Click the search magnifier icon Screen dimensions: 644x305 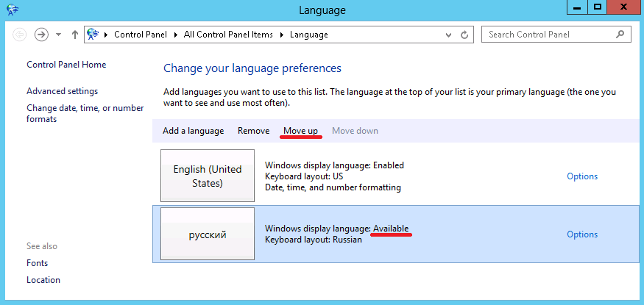pos(620,35)
